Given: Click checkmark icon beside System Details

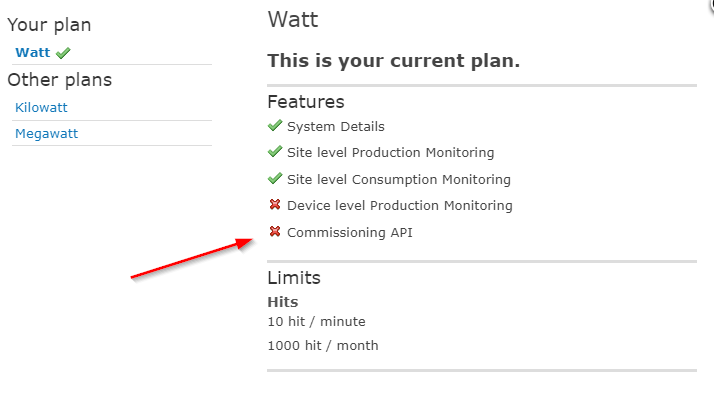Looking at the screenshot, I should coord(275,126).
